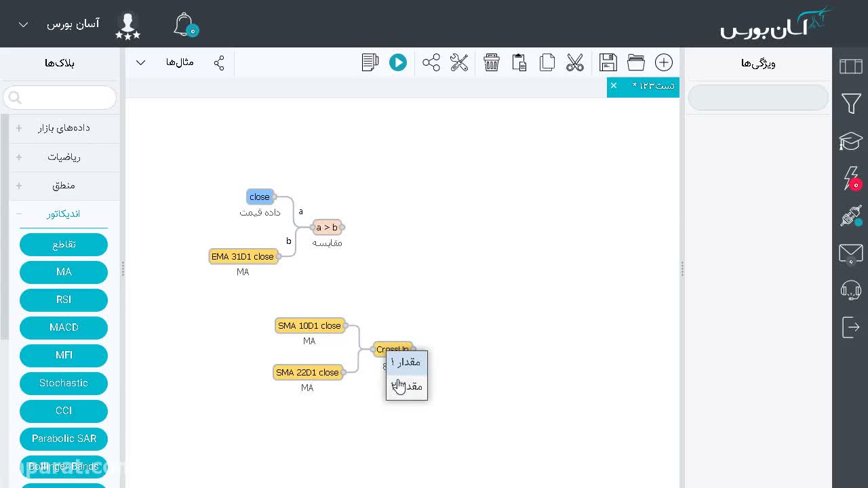868x488 pixels.
Task: Open filter funnel in right sidebar
Action: tap(851, 104)
